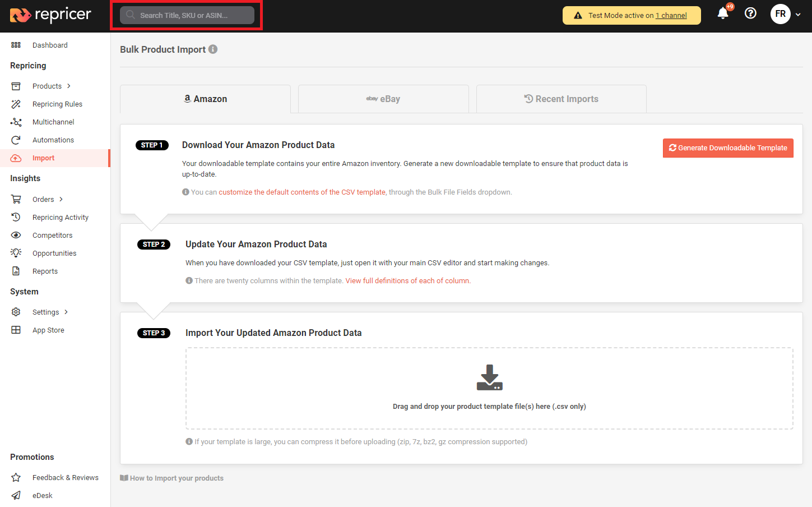This screenshot has height=507, width=812.
Task: Click the search magnifier icon
Action: pyautogui.click(x=130, y=15)
